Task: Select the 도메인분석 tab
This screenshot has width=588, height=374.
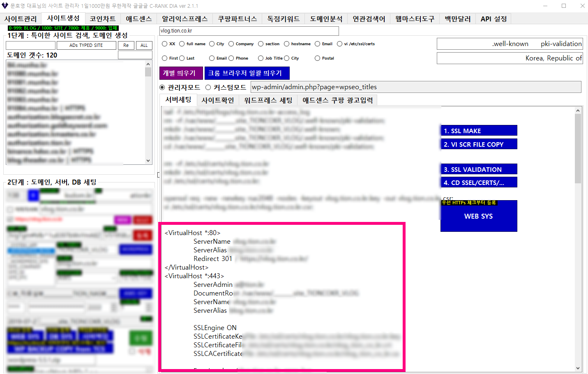Action: click(x=326, y=19)
